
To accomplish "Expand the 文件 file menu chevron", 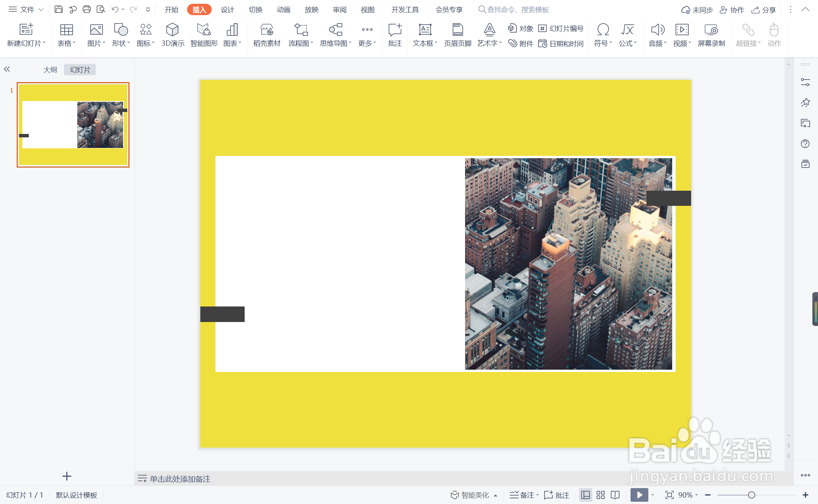I will coord(41,9).
